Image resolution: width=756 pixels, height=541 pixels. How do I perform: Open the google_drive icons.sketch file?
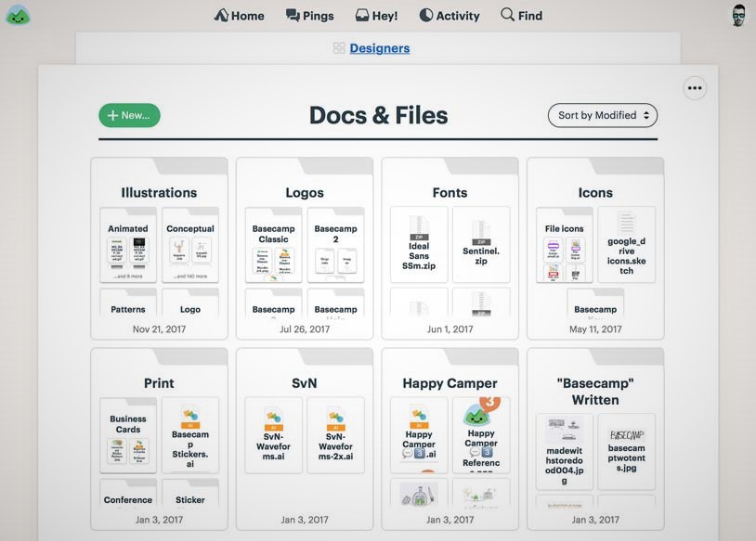pos(627,245)
